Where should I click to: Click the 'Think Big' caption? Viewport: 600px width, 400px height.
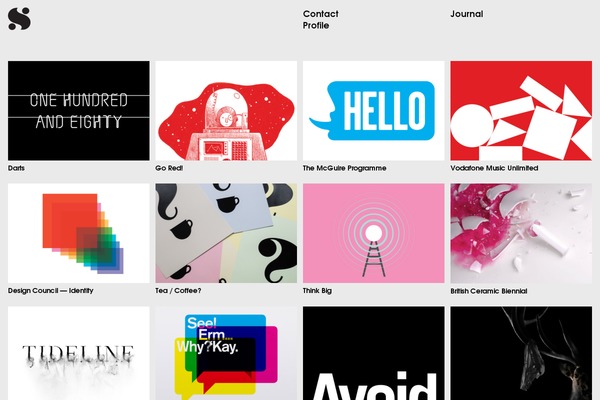coord(317,291)
